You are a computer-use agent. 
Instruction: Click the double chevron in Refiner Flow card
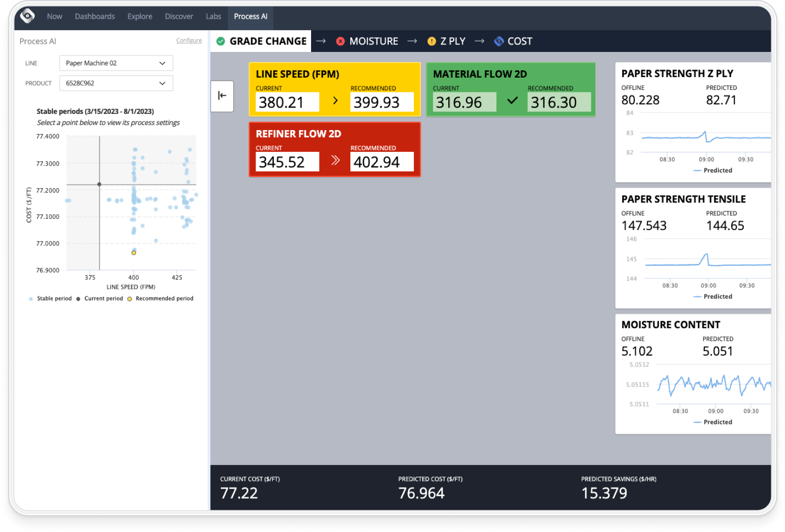pos(335,161)
